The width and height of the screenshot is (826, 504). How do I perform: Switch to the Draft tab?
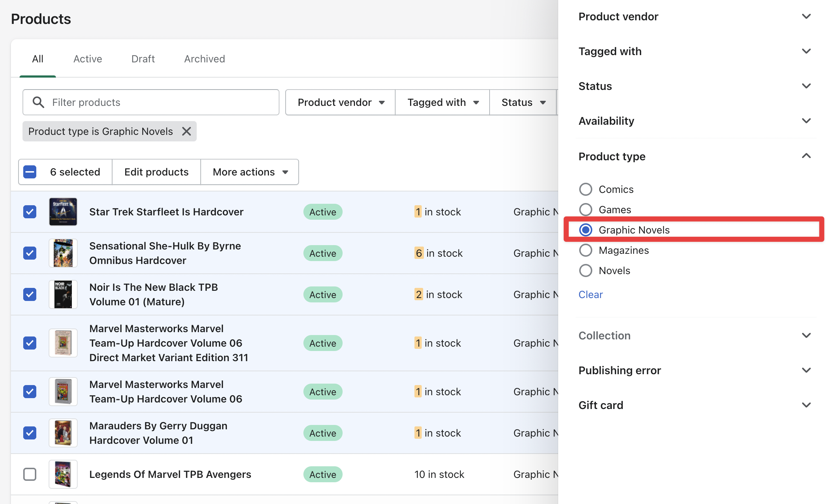143,59
